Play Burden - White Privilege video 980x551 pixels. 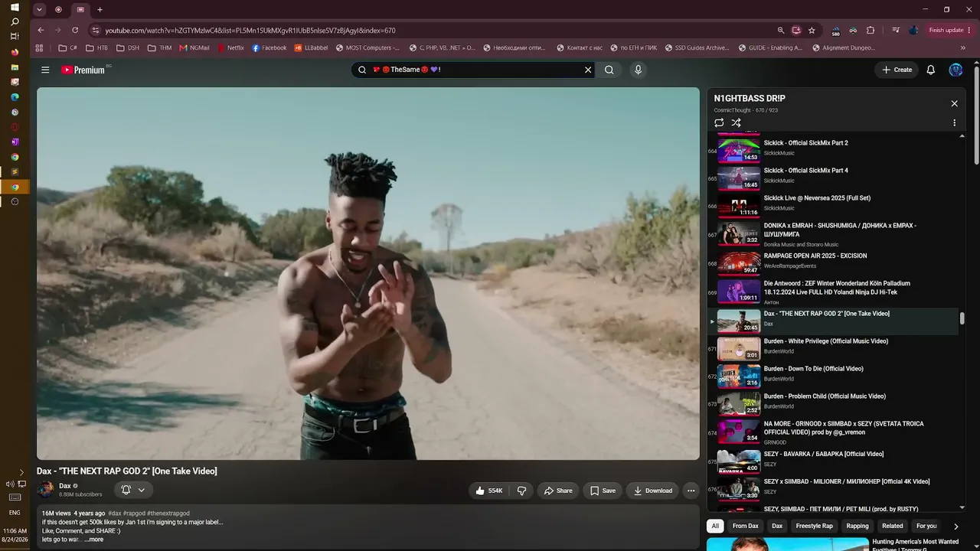click(x=833, y=348)
